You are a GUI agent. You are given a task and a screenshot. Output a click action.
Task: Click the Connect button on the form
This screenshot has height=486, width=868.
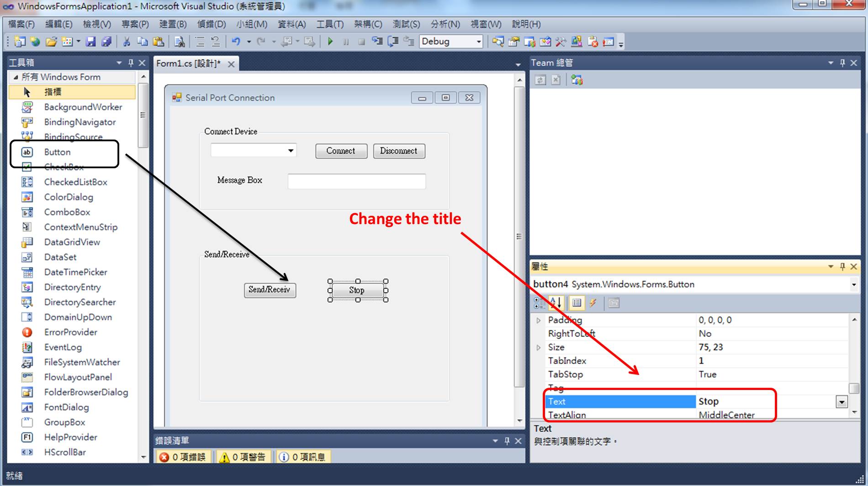pos(341,151)
